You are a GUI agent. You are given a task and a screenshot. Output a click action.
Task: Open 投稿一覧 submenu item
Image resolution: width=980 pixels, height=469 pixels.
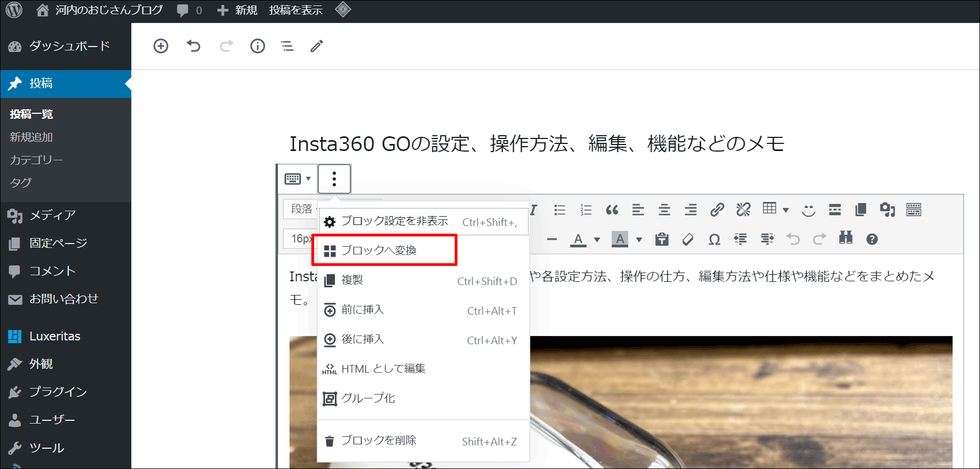(32, 114)
